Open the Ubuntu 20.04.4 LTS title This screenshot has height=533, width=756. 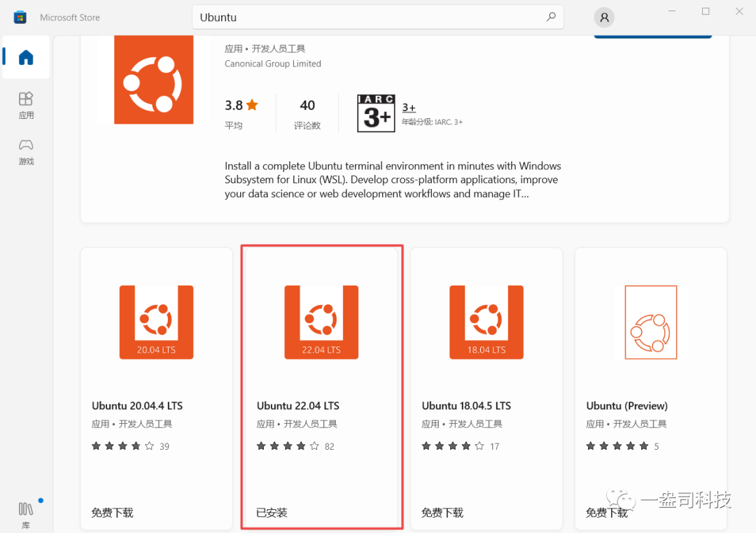(137, 406)
